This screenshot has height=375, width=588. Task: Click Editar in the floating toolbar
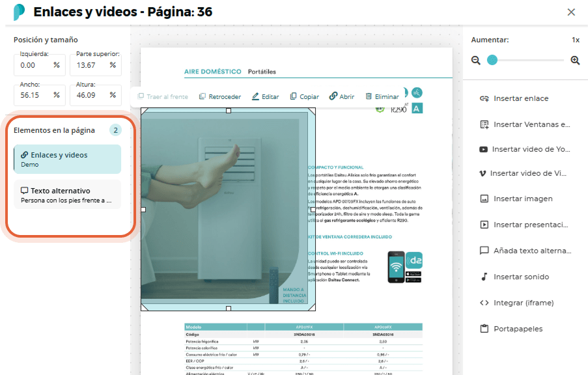(x=266, y=97)
